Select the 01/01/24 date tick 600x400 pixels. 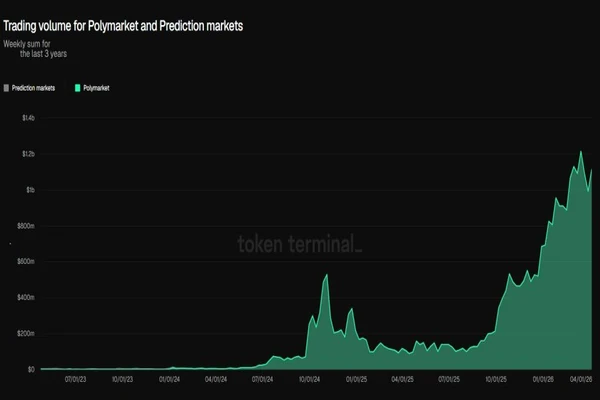tap(169, 379)
